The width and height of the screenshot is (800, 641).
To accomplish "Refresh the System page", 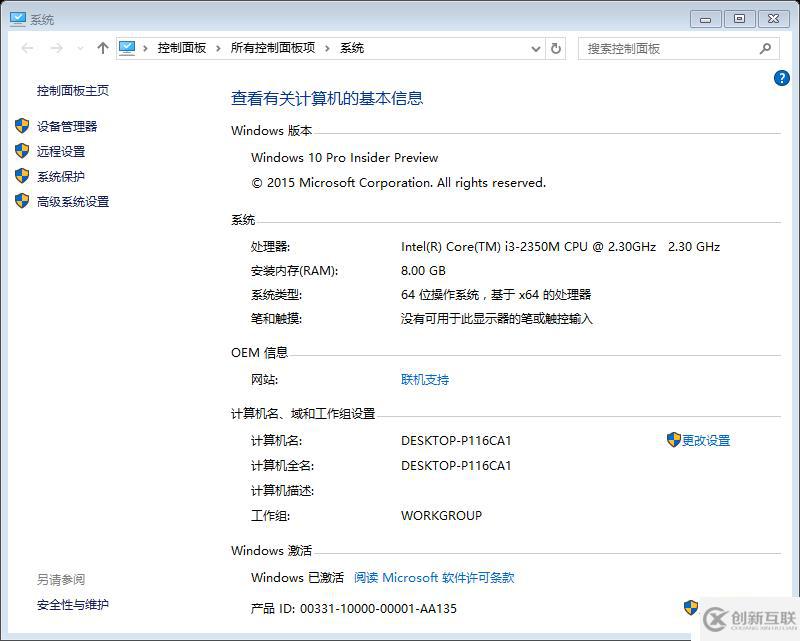I will coord(556,48).
